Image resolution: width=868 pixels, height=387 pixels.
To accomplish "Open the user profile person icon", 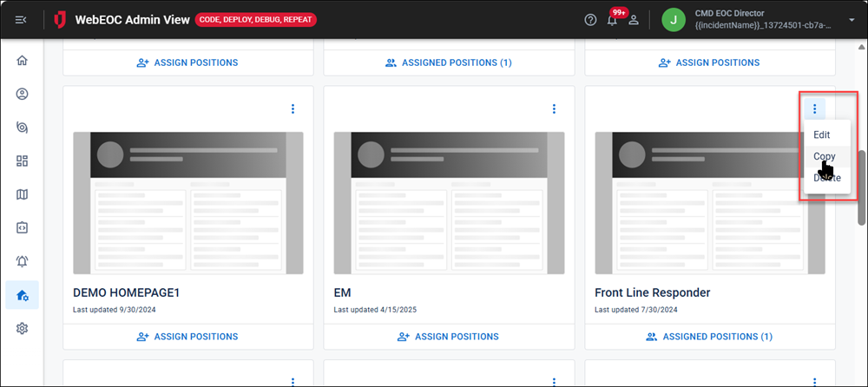I will (x=634, y=20).
